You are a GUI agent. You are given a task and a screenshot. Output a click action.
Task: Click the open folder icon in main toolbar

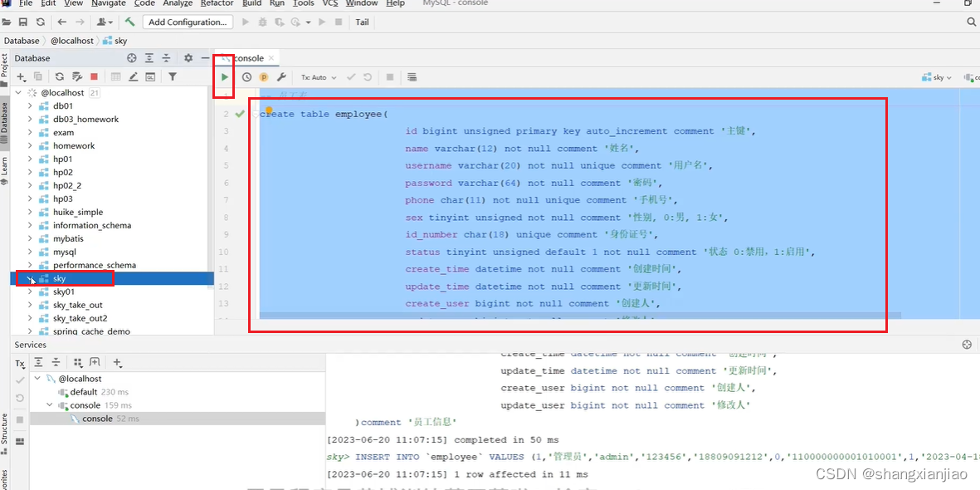coord(7,22)
